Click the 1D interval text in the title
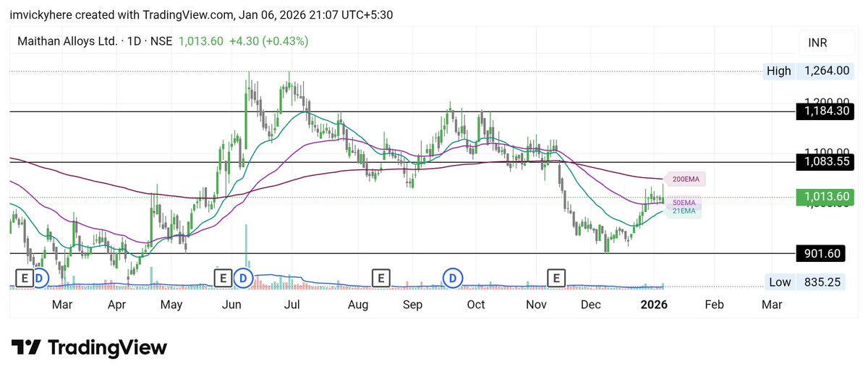The height and width of the screenshot is (377, 868). coord(135,41)
